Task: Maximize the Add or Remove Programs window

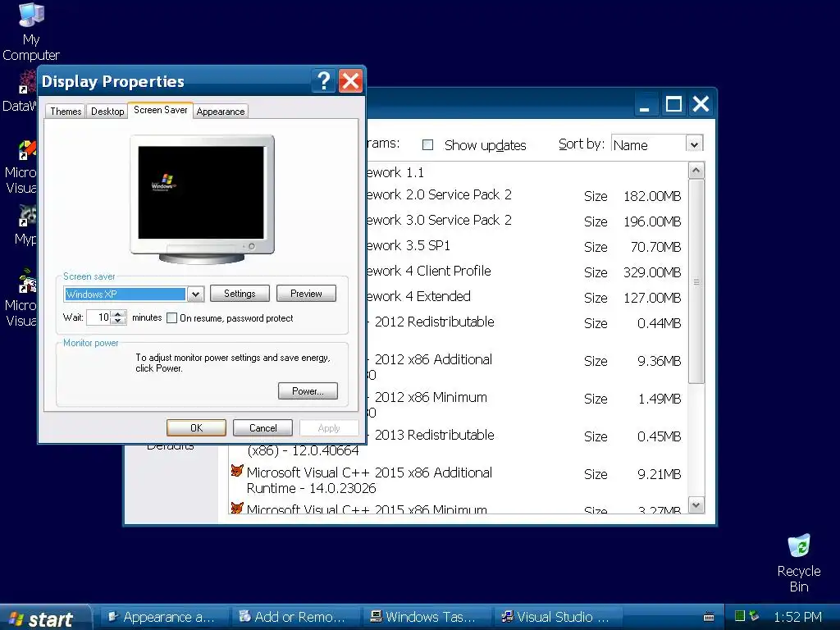Action: pyautogui.click(x=673, y=104)
